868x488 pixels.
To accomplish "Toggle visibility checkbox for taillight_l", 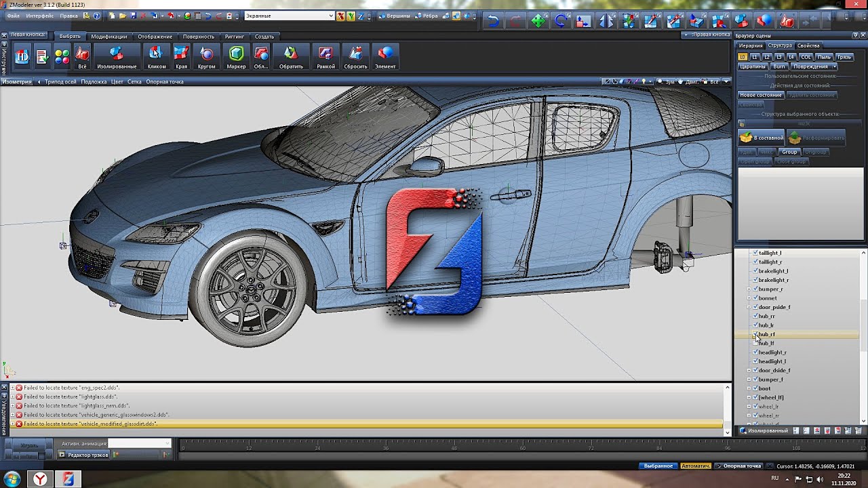I will pyautogui.click(x=755, y=253).
